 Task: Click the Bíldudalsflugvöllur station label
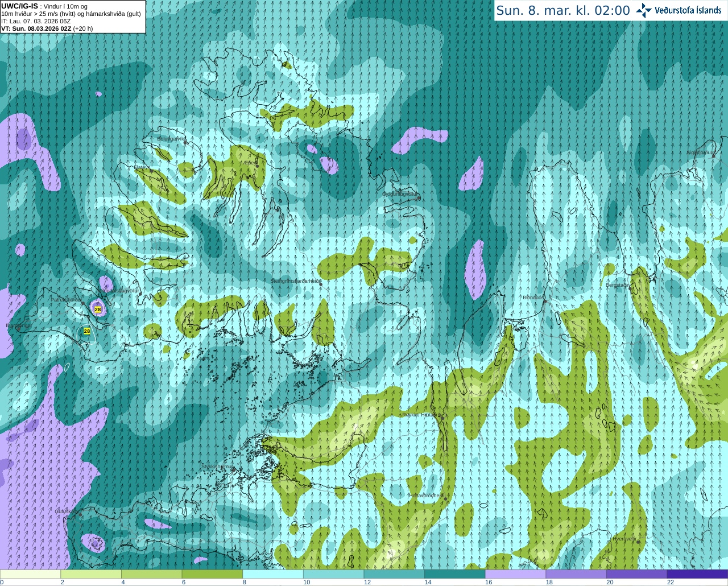click(x=119, y=290)
